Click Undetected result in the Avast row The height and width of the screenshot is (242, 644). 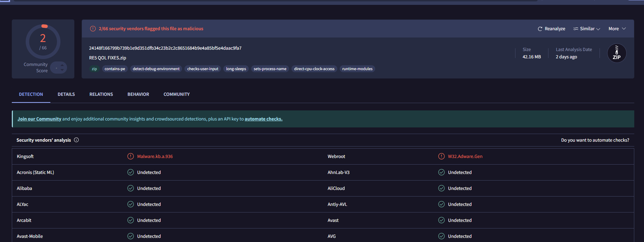pos(460,220)
